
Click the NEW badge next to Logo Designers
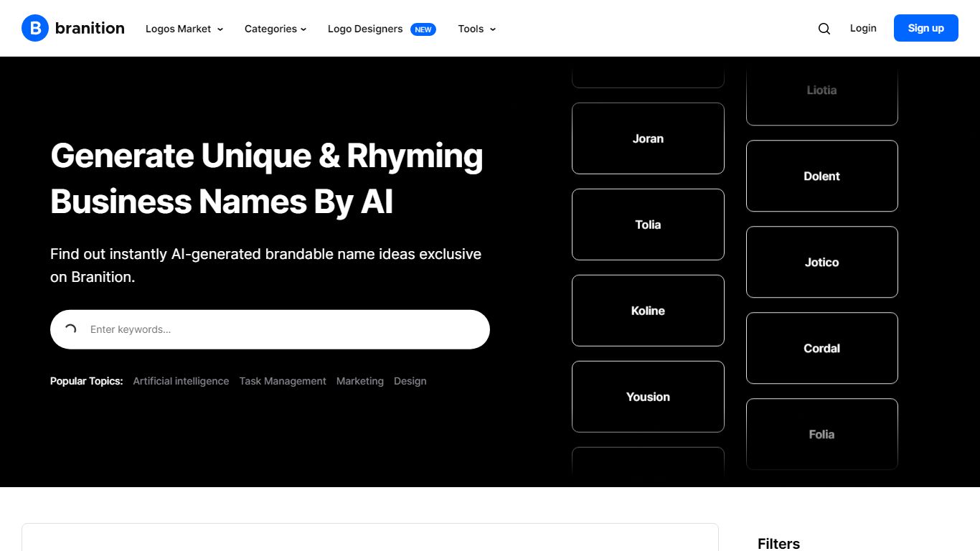tap(423, 29)
